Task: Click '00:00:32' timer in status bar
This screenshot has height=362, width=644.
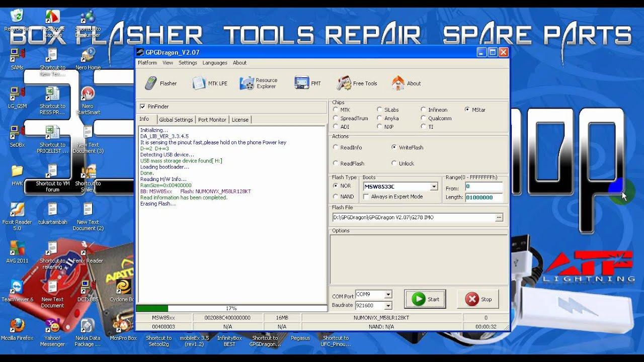Action: click(x=486, y=326)
